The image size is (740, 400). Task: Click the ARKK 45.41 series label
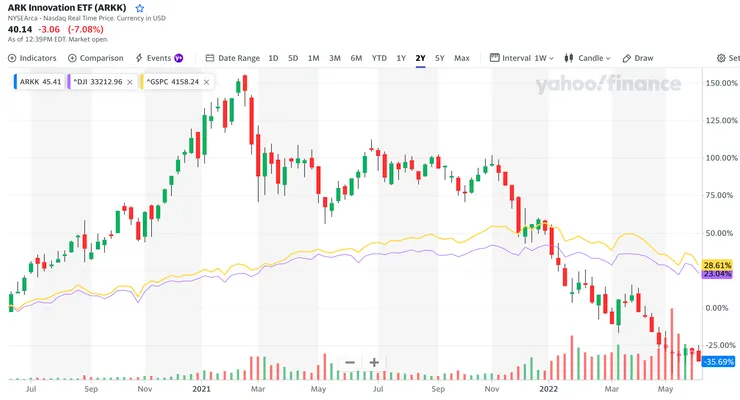[x=35, y=81]
